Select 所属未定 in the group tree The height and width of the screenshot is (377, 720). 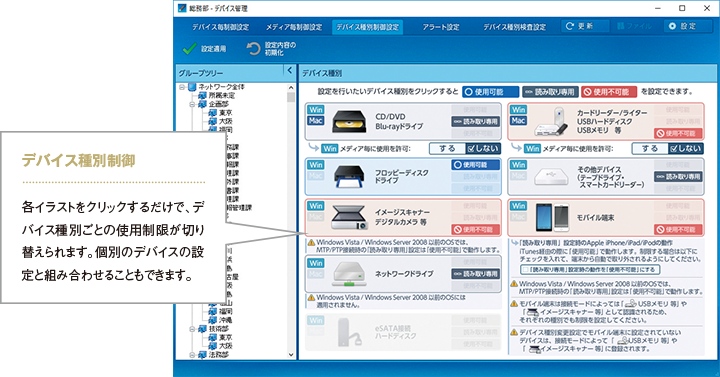click(x=222, y=96)
